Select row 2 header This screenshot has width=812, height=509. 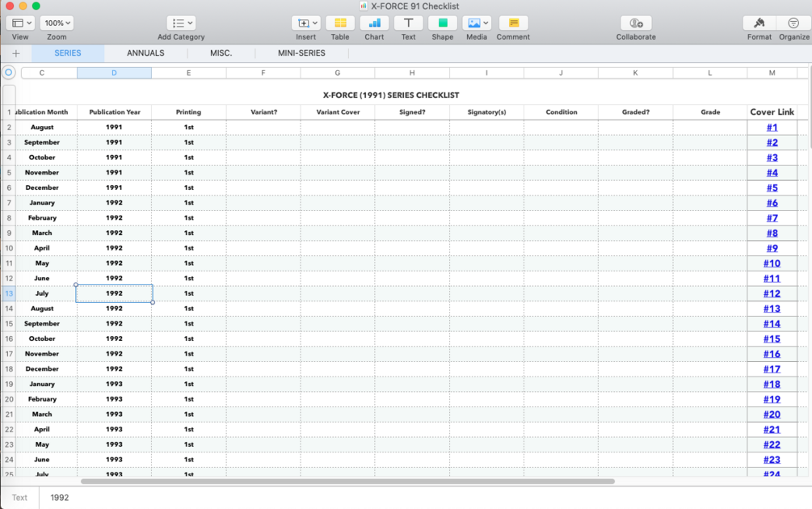[9, 128]
